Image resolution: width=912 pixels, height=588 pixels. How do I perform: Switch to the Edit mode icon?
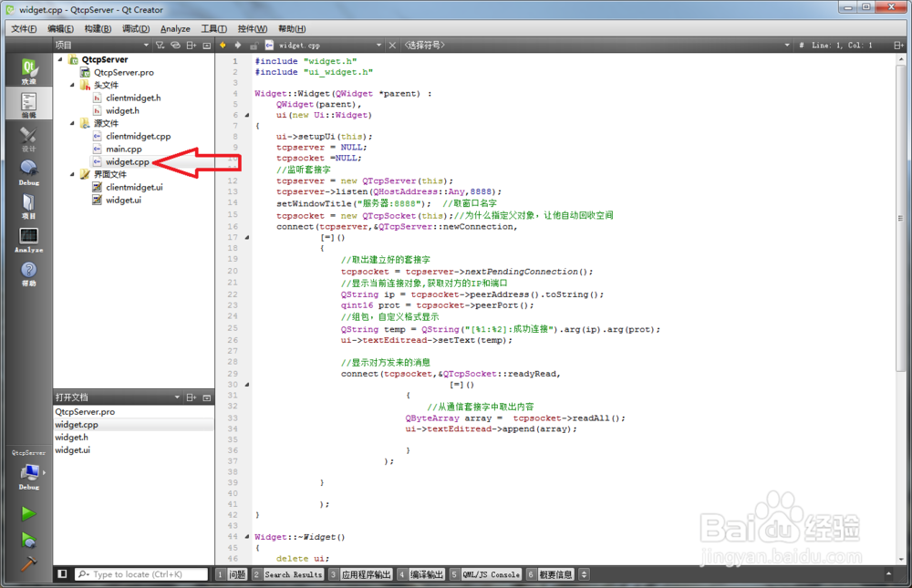click(28, 104)
